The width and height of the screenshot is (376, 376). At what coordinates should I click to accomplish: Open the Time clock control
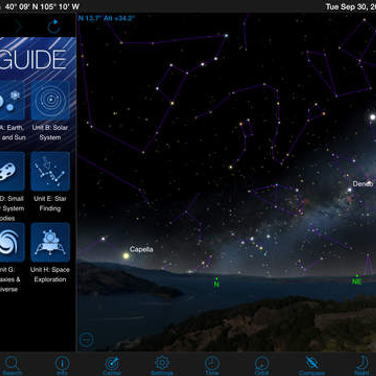click(212, 365)
